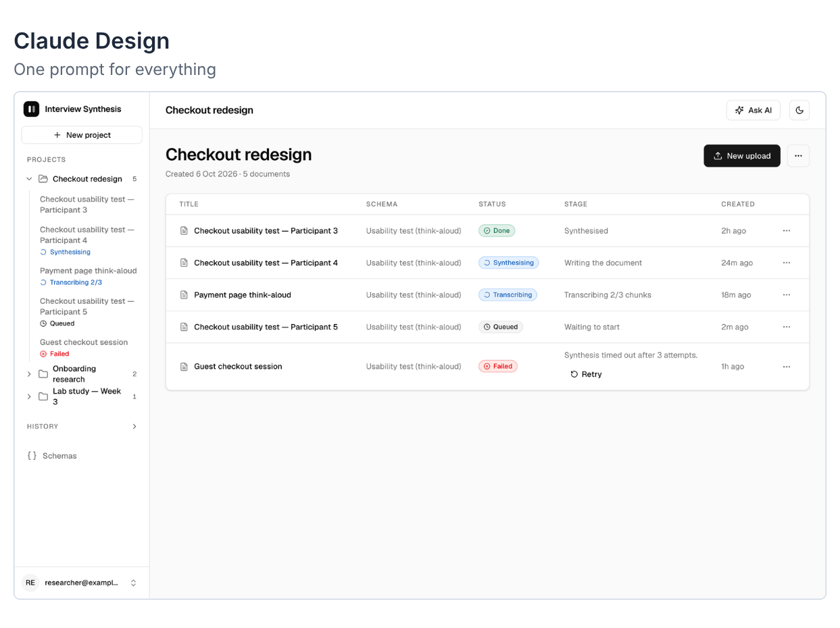Image resolution: width=840 pixels, height=628 pixels.
Task: Open sidebar item Guest checkout session
Action: pyautogui.click(x=84, y=348)
